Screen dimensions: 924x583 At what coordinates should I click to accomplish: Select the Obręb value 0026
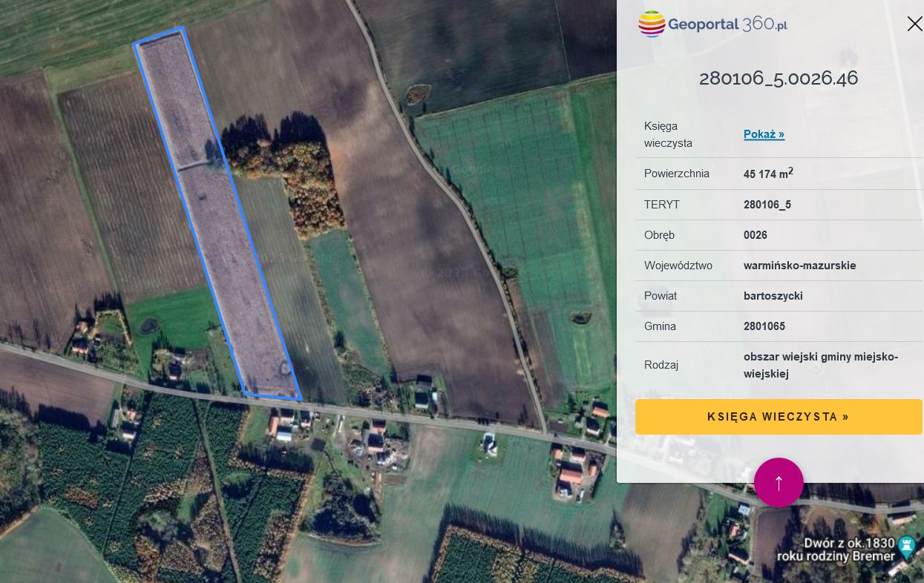point(756,235)
